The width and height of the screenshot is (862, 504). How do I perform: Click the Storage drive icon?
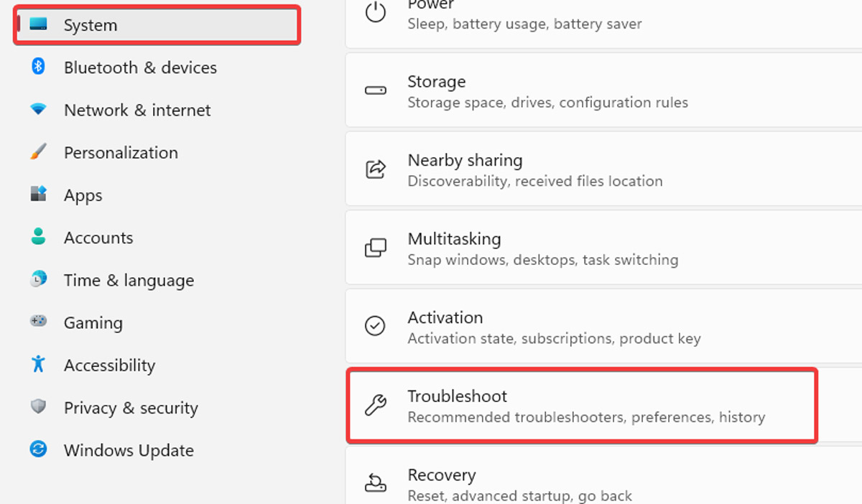pos(376,90)
